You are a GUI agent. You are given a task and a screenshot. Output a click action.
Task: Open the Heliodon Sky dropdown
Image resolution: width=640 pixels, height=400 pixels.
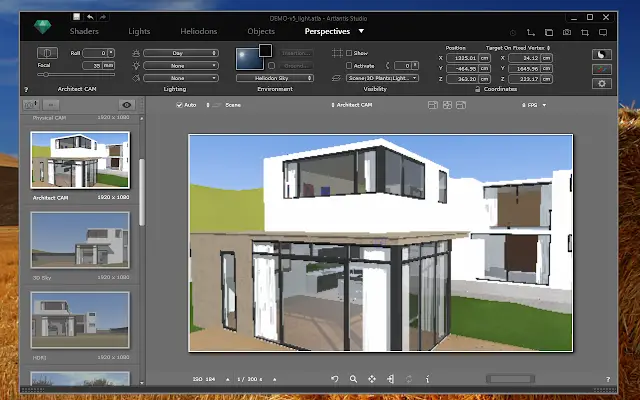pos(275,78)
